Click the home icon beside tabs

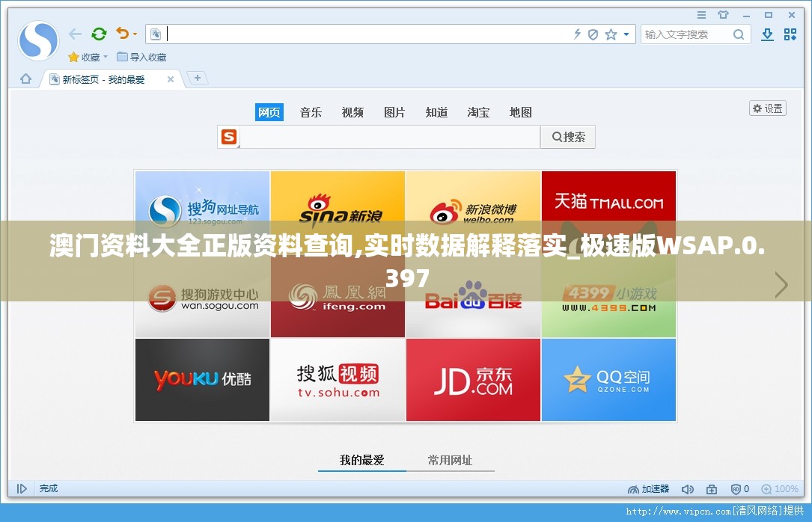[26, 79]
